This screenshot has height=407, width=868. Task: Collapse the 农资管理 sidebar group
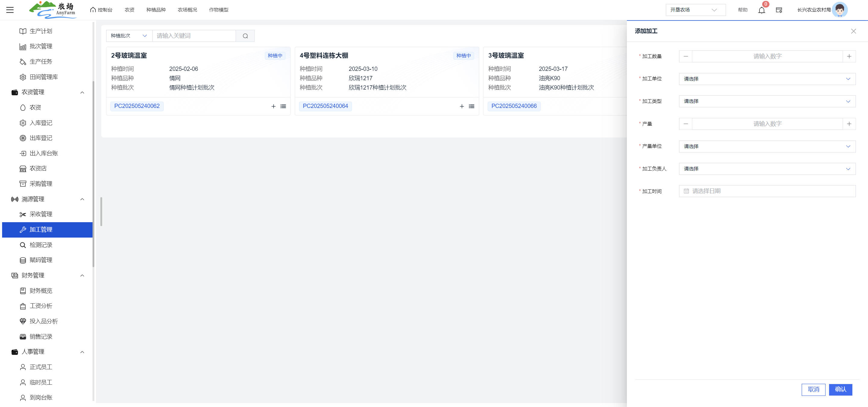[x=82, y=92]
